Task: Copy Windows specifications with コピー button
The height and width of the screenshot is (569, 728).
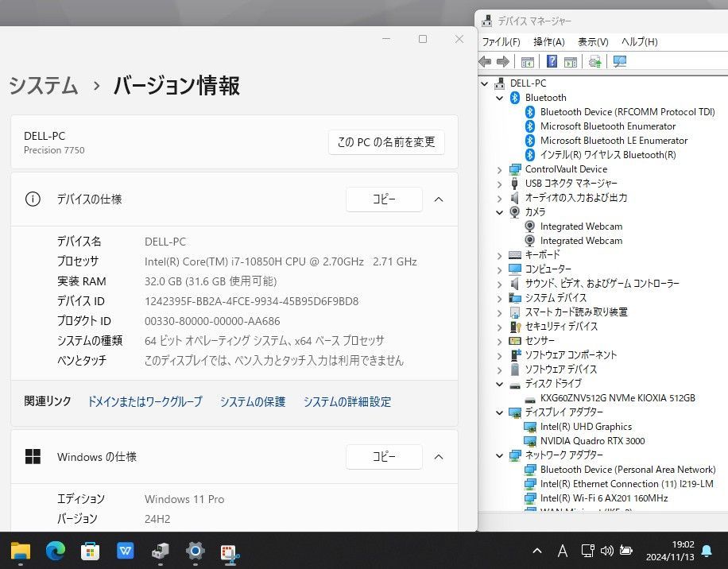Action: point(384,457)
